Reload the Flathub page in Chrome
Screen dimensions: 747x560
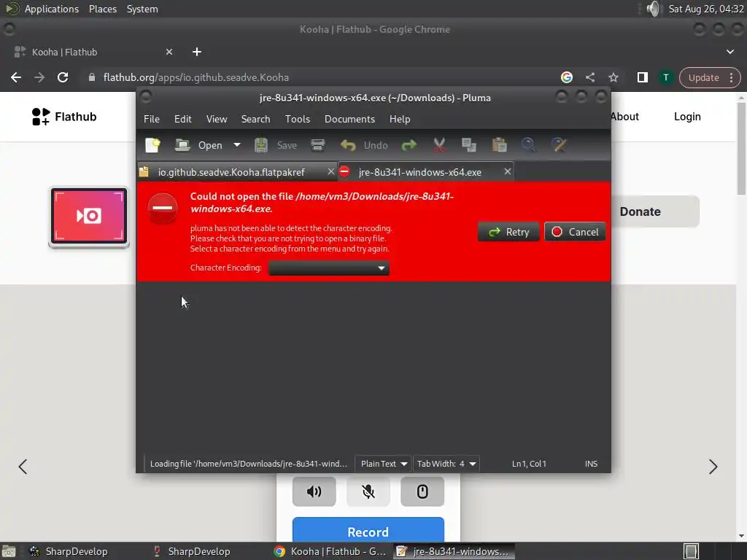pos(63,77)
